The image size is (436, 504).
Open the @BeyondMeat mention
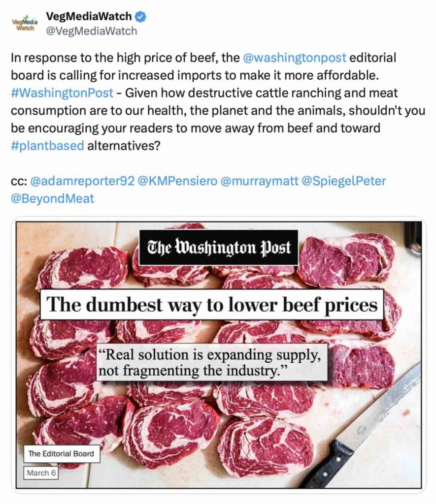coord(52,199)
